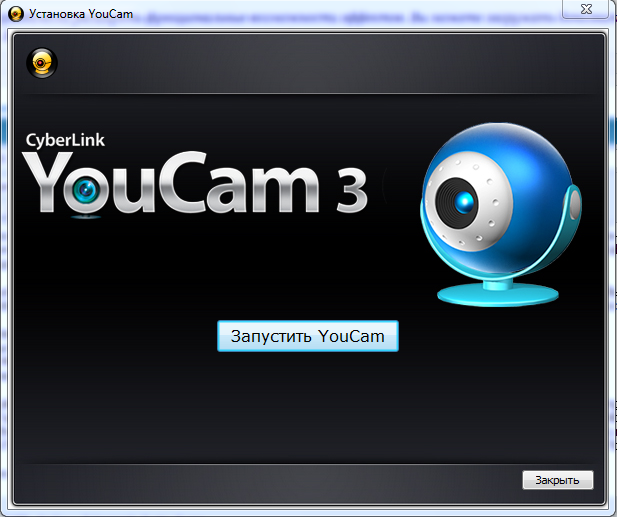617x517 pixels.
Task: Click the Установка YouCam title text
Action: click(x=81, y=14)
